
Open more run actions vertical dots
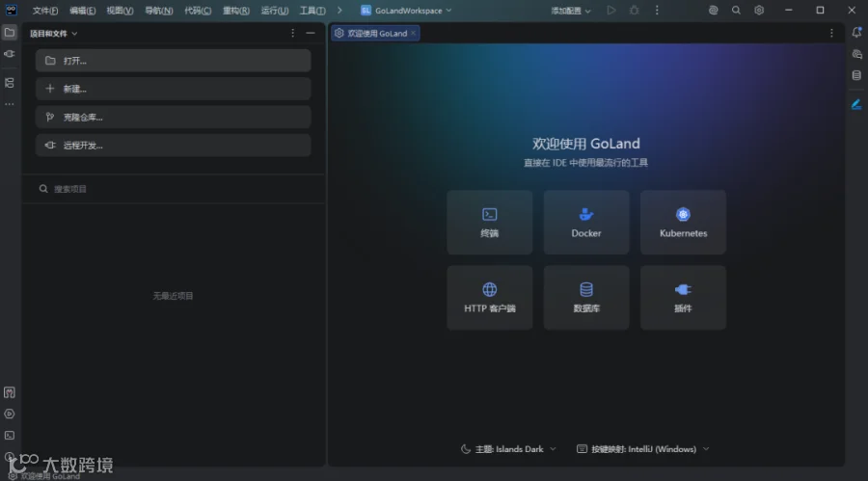tap(657, 10)
